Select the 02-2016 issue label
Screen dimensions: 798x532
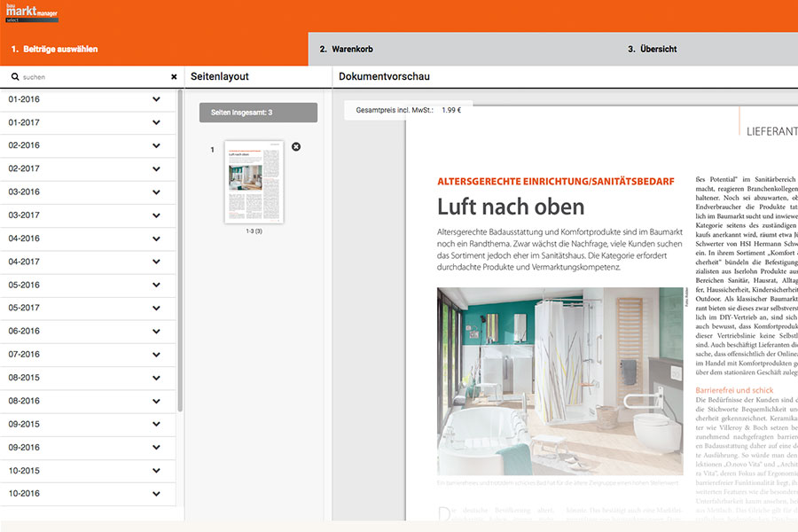[x=24, y=145]
